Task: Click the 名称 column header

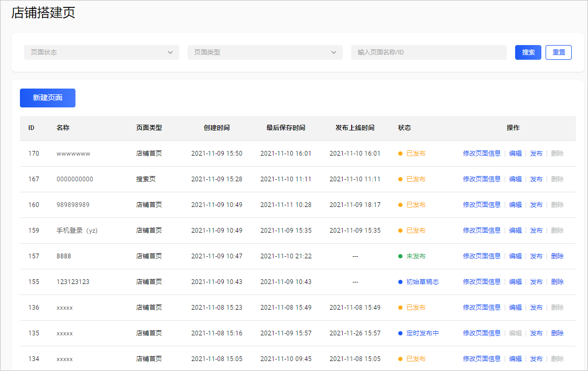Action: [x=63, y=128]
